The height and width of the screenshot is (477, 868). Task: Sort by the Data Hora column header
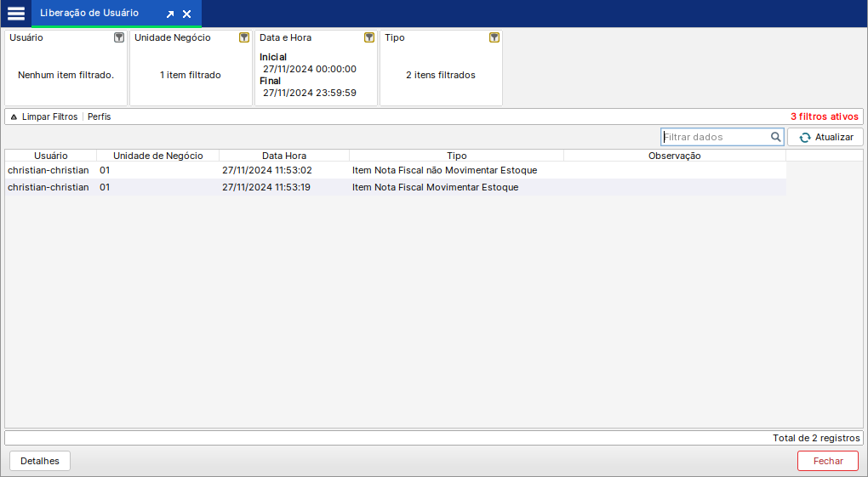[284, 156]
